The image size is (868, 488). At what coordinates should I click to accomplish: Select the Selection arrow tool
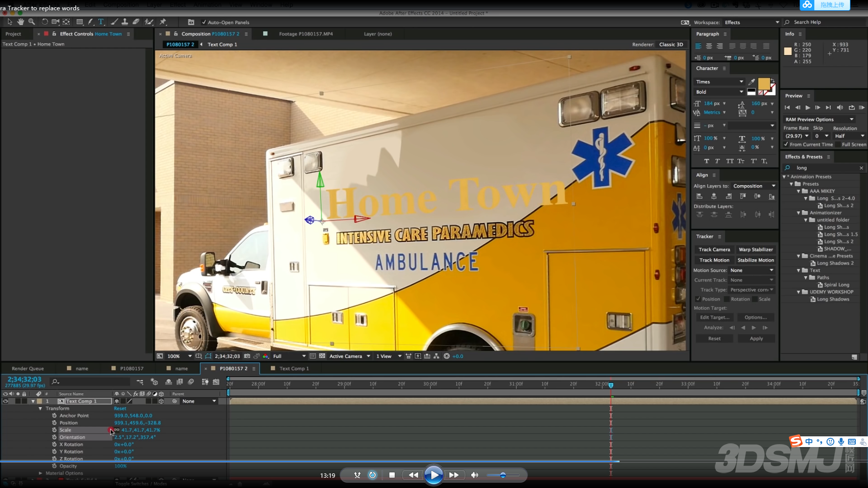point(10,22)
